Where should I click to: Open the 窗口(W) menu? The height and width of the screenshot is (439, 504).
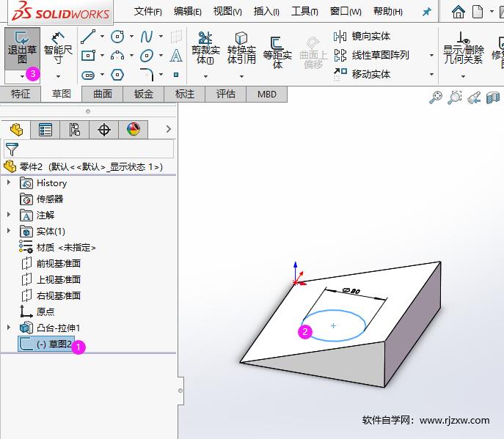pyautogui.click(x=346, y=12)
